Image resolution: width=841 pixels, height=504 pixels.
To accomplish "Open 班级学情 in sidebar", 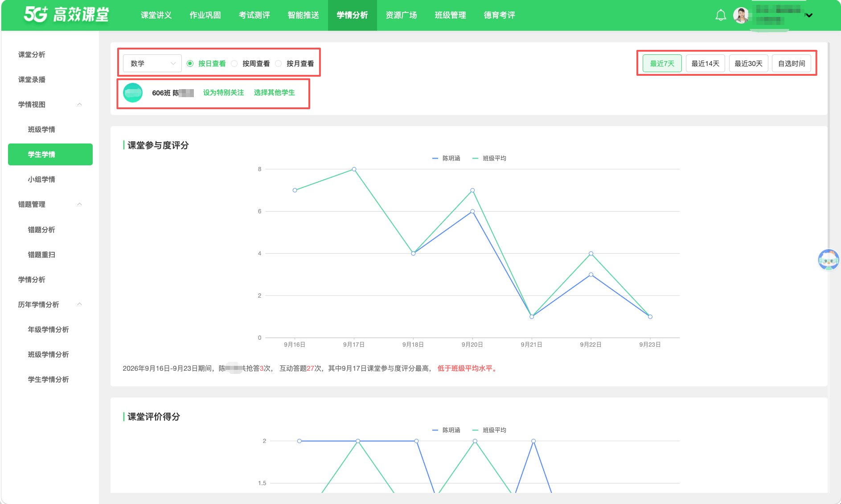I will pos(41,130).
